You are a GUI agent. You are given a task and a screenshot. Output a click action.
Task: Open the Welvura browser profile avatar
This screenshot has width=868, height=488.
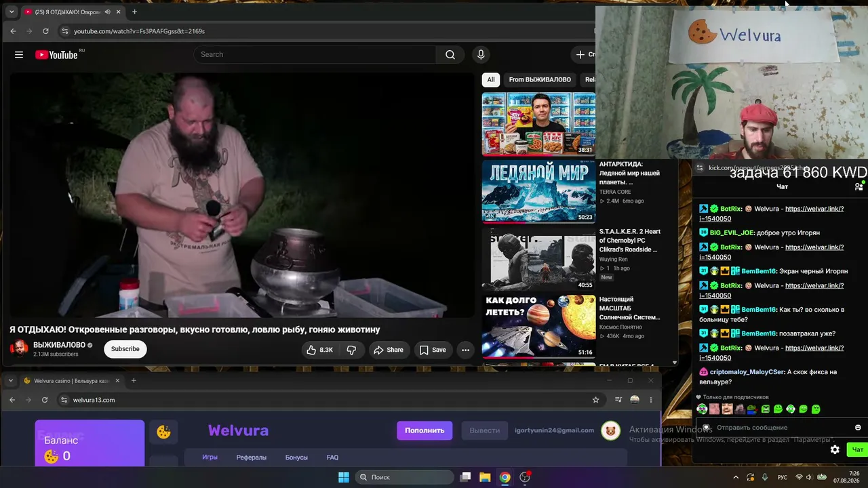click(x=635, y=400)
